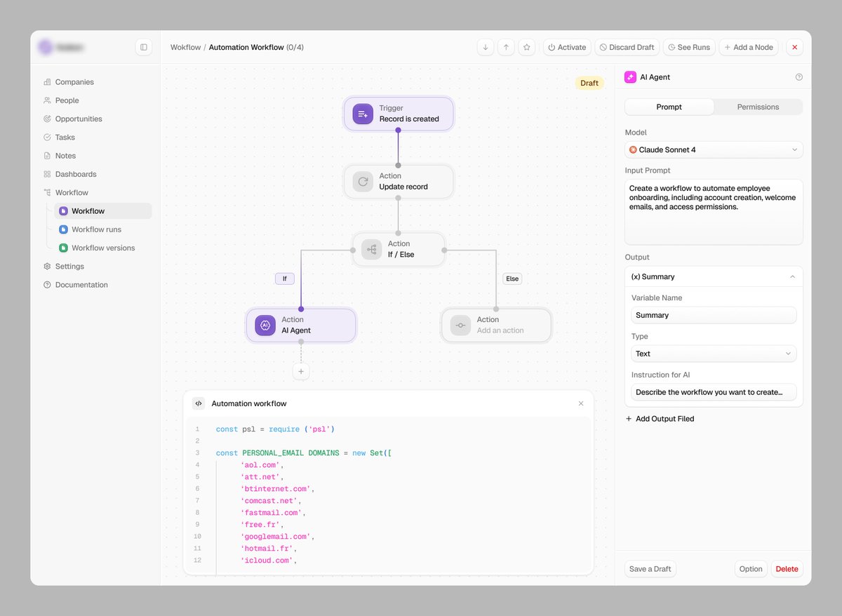
Task: Click the down arrow icon in header
Action: coord(485,47)
